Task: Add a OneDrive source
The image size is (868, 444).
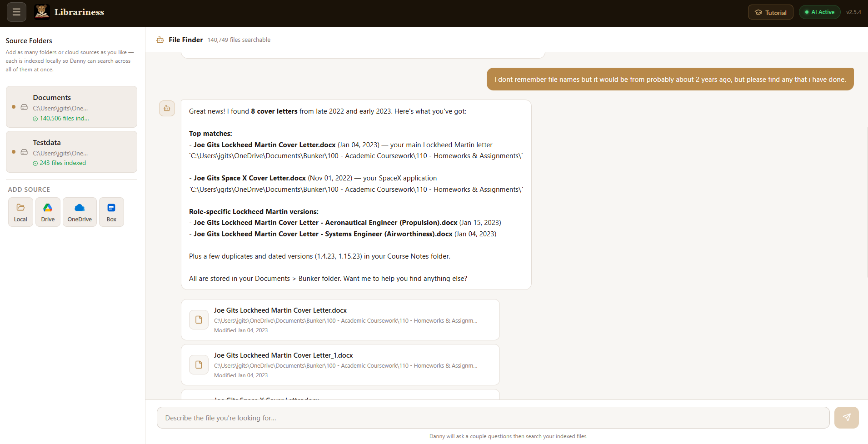Action: click(x=80, y=212)
